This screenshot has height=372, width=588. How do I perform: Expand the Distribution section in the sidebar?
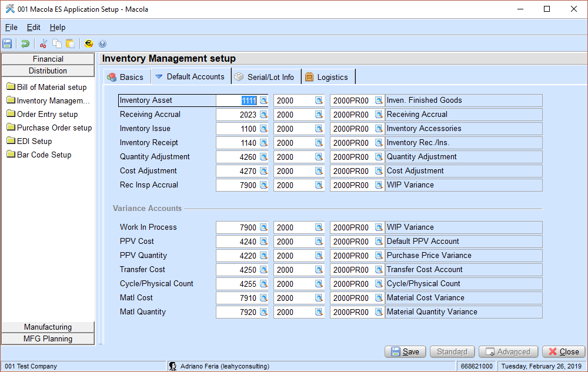(x=48, y=71)
